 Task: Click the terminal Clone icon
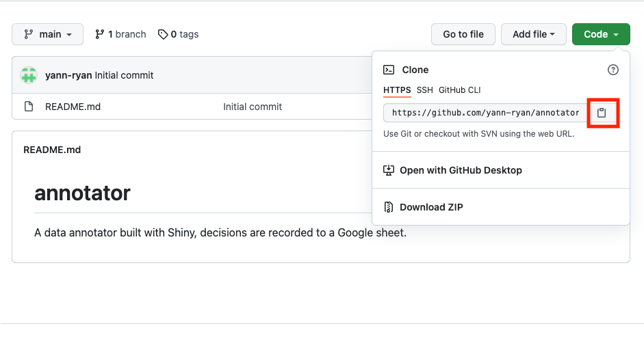pyautogui.click(x=389, y=70)
